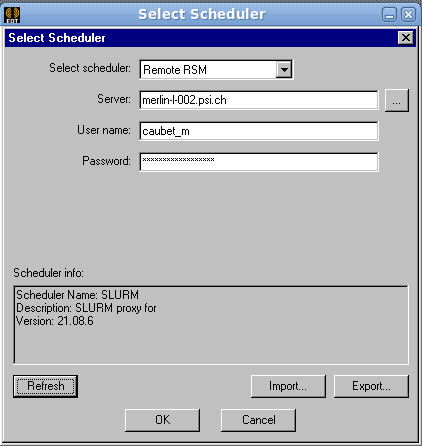Click the Server field containing merlin-l-002.psi.ch
422x446 pixels.
click(259, 100)
